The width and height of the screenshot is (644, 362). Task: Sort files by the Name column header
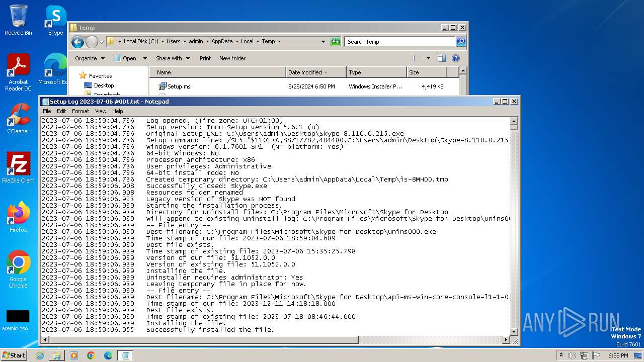tap(218, 72)
